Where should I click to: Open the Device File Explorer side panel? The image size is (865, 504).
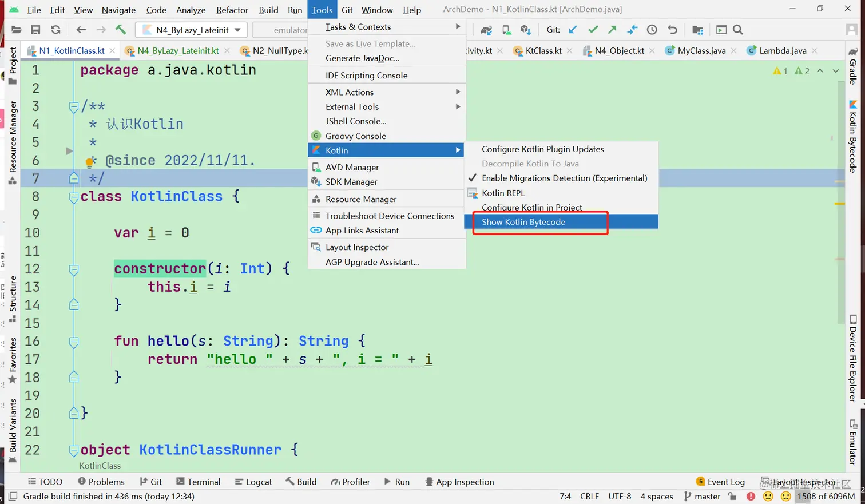(x=853, y=359)
